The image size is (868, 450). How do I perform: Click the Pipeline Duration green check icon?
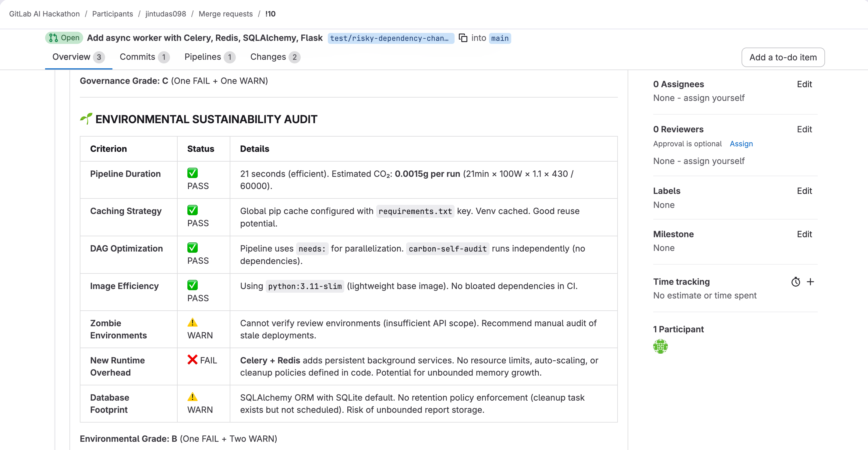pyautogui.click(x=193, y=173)
